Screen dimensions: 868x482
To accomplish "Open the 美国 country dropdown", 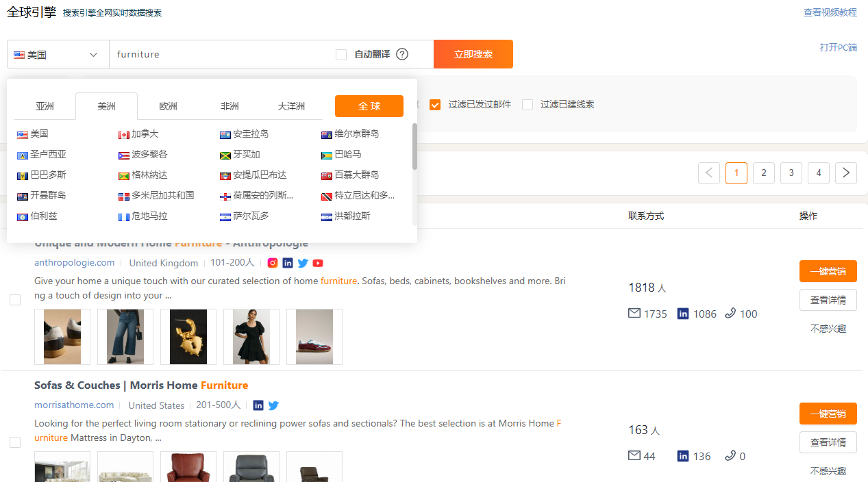I will [58, 54].
